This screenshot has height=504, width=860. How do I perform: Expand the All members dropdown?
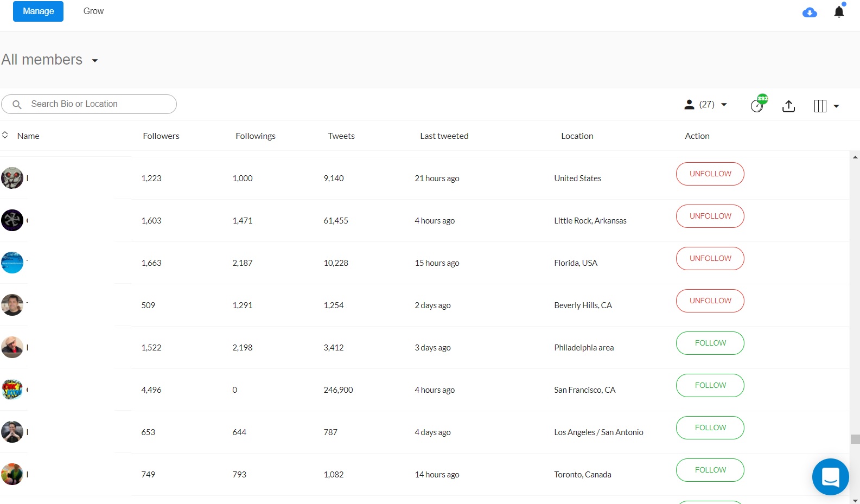click(95, 60)
